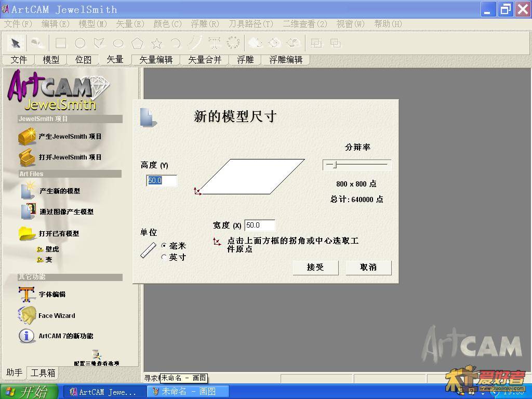Click the white model area preview parallelogram
532x399 pixels.
[252, 177]
